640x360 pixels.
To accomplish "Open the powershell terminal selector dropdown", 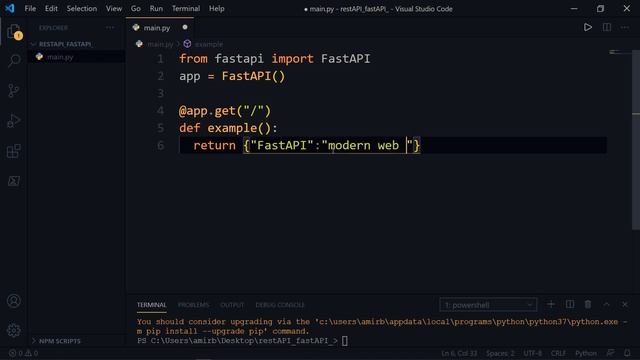I will (x=488, y=305).
